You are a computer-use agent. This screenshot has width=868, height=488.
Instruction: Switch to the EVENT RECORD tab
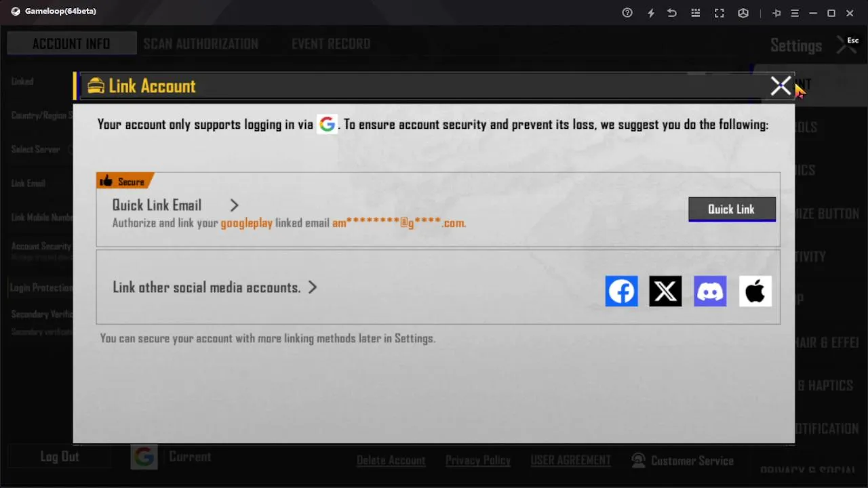coord(331,44)
